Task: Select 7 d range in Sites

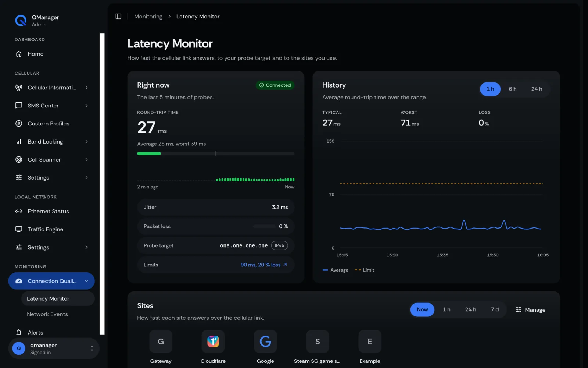Action: 495,309
